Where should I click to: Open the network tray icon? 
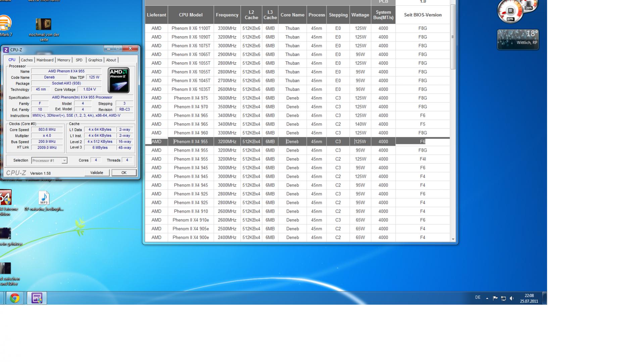503,298
